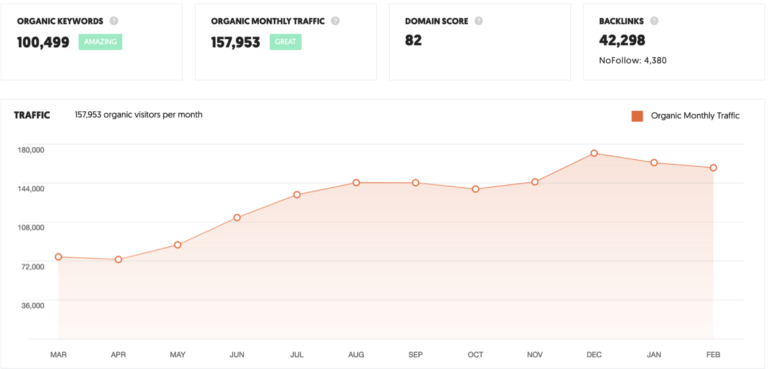Select the FEB data point on chart
Image resolution: width=768 pixels, height=369 pixels.
(x=714, y=168)
